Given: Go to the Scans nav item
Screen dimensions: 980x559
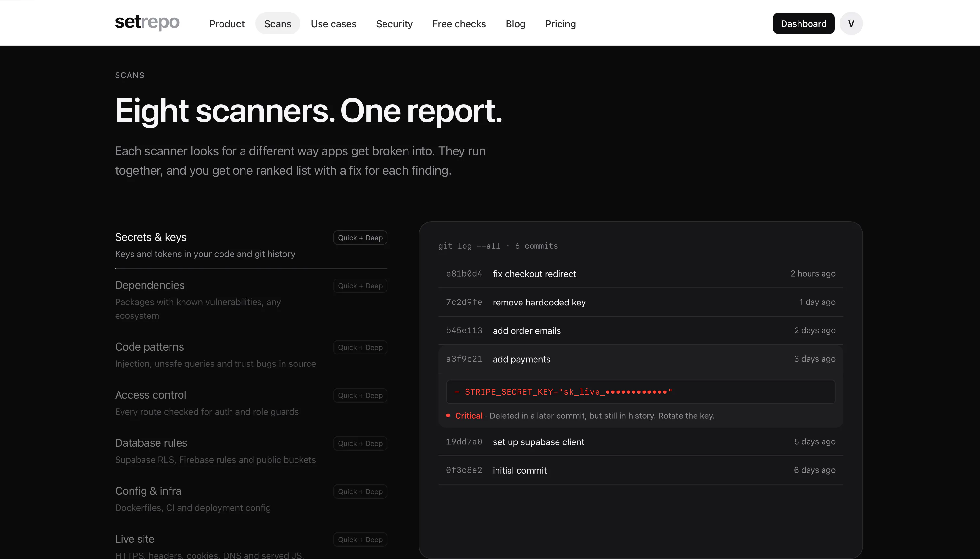Looking at the screenshot, I should (278, 24).
